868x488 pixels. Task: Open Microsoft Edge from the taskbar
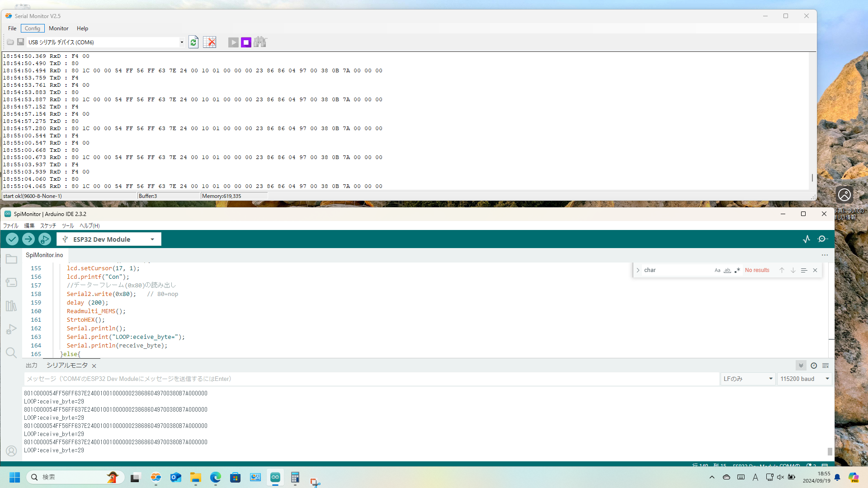coord(216,477)
